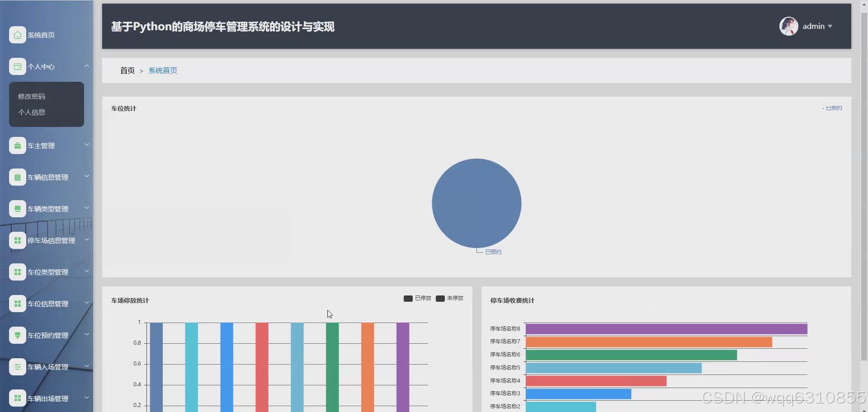Click the green 停车场名称6 bar
This screenshot has width=868, height=412.
pyautogui.click(x=631, y=355)
